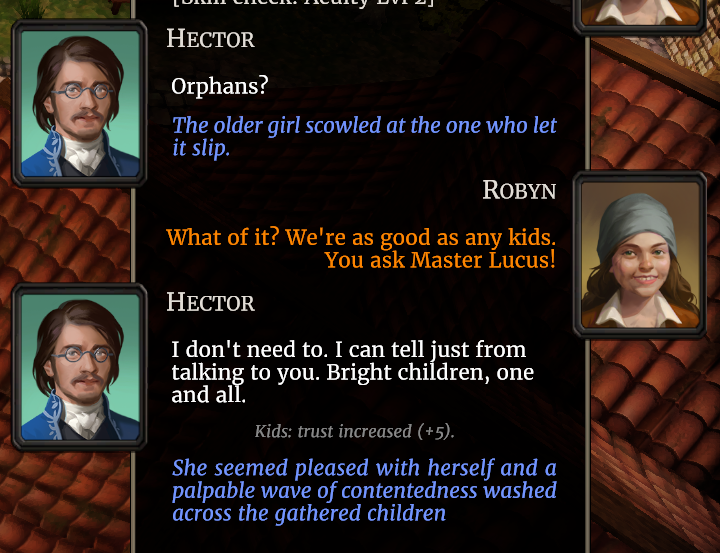Click Robyn's orange "What of it?" reply
The height and width of the screenshot is (553, 720).
(361, 248)
